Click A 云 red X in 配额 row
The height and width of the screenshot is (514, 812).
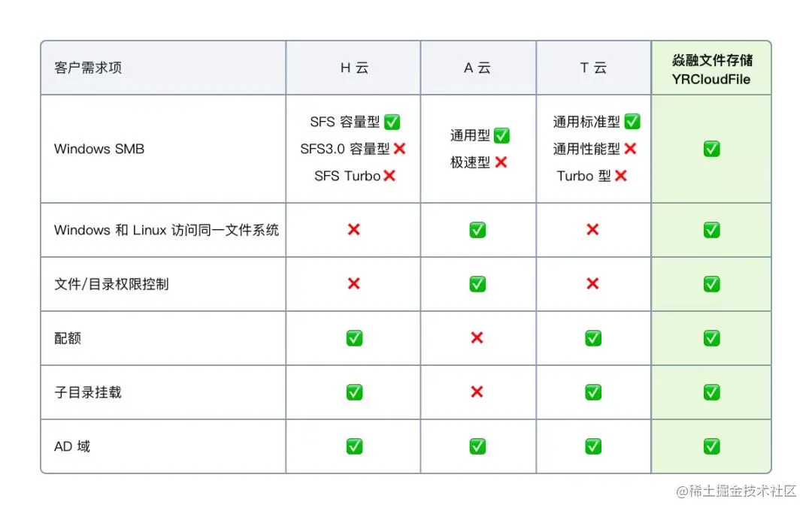click(477, 338)
